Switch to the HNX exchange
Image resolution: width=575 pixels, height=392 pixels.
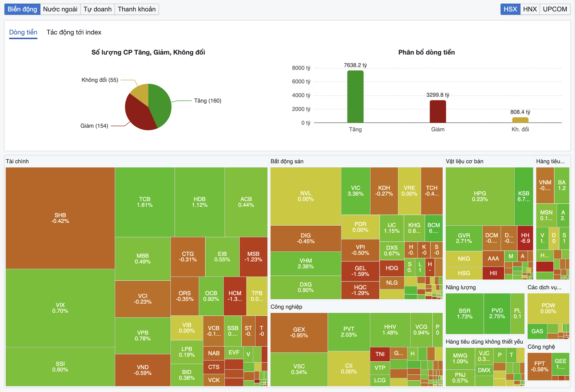(530, 9)
